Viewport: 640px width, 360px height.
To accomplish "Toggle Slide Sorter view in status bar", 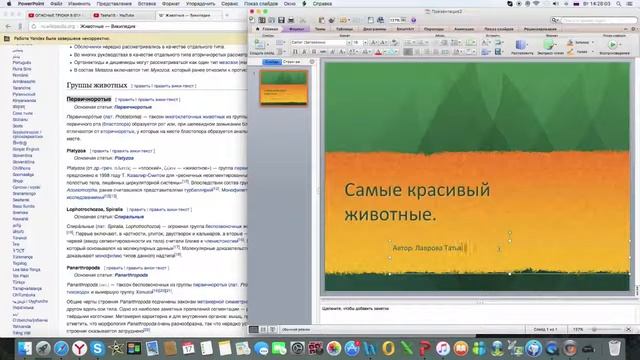I will [263, 329].
